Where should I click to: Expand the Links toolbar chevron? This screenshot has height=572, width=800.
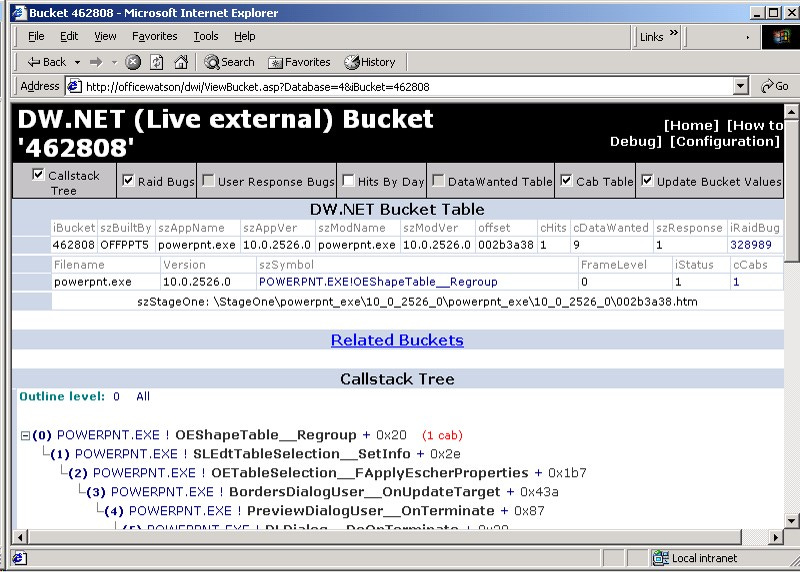[x=674, y=33]
